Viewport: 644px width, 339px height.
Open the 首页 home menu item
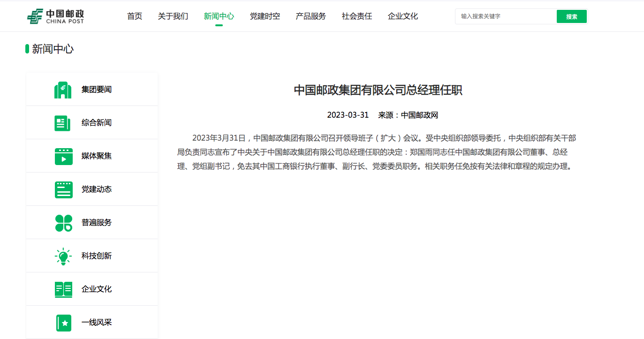135,16
